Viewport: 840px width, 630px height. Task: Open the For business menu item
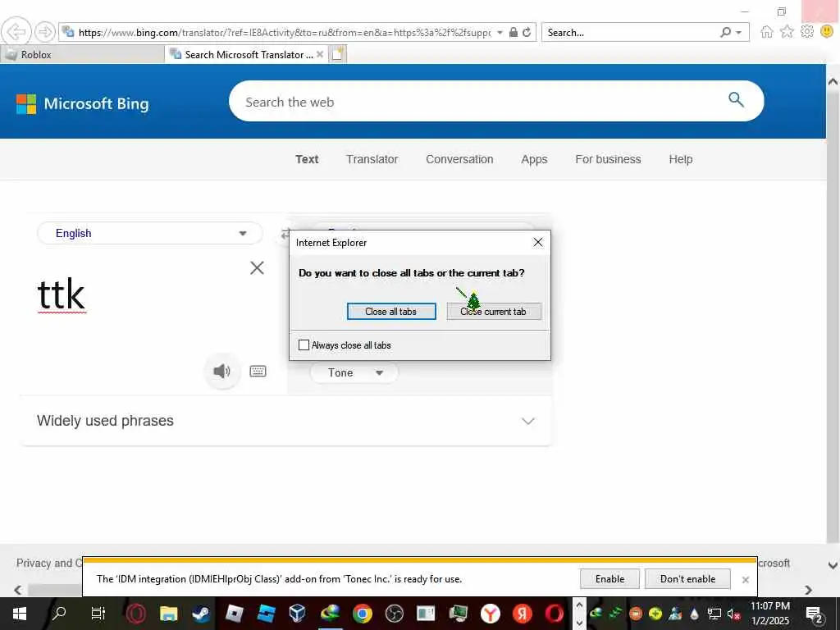tap(608, 159)
